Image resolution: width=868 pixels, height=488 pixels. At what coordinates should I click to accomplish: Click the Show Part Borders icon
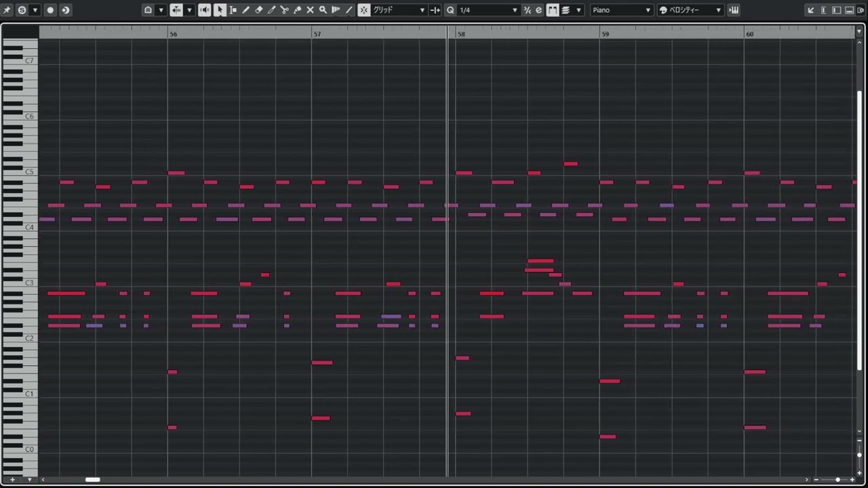148,10
